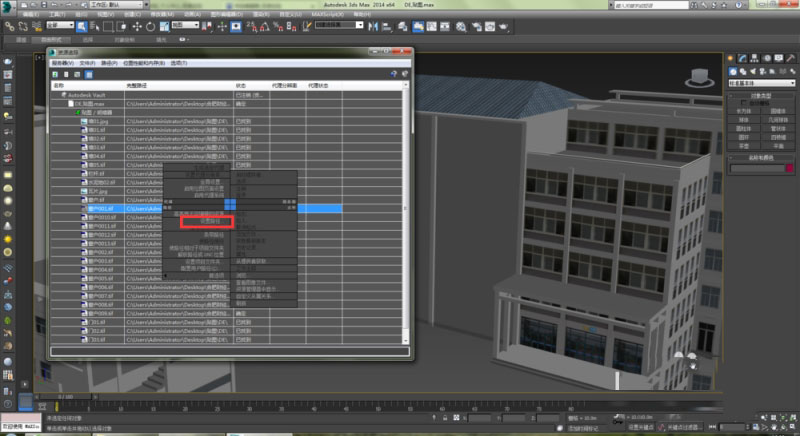
Task: Open the Paths menu in Asset Tracking window
Action: click(108, 63)
